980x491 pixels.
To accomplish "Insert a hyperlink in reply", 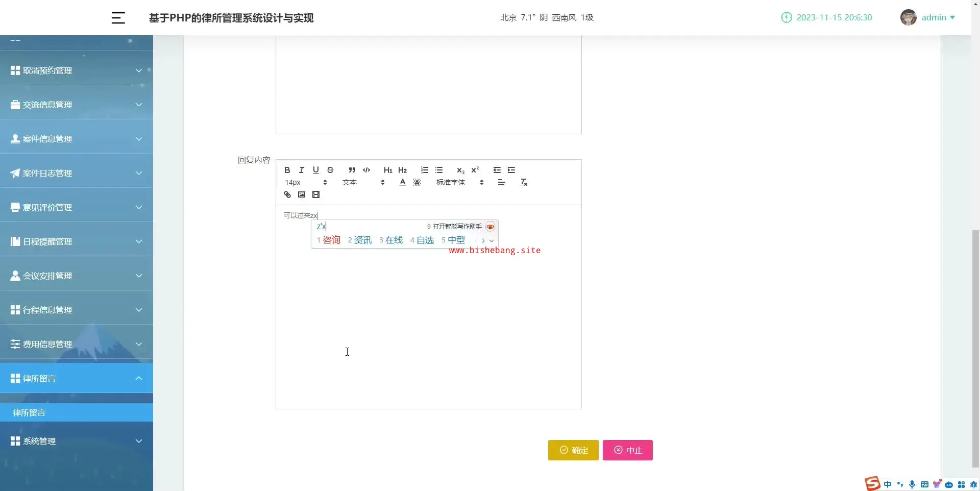I will tap(287, 194).
